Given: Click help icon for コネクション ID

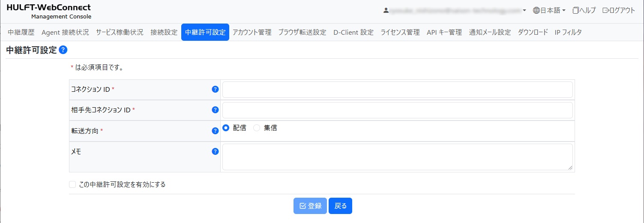Looking at the screenshot, I should tap(216, 89).
